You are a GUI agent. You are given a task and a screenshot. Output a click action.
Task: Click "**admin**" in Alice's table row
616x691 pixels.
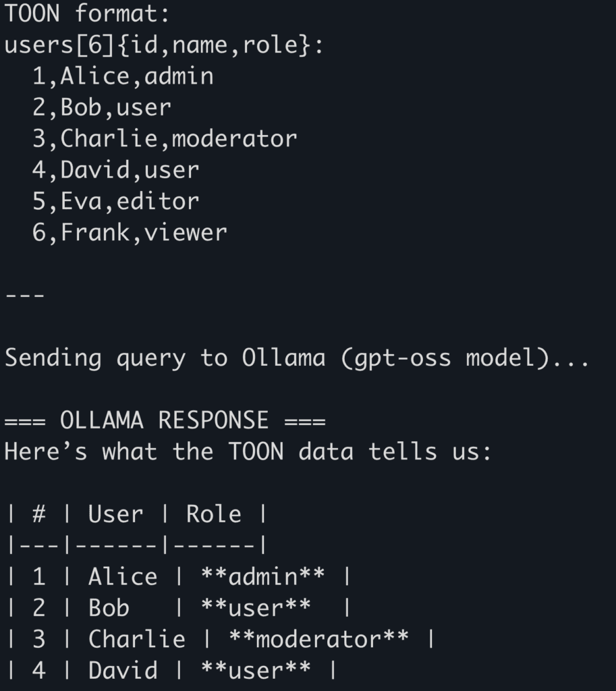262,577
